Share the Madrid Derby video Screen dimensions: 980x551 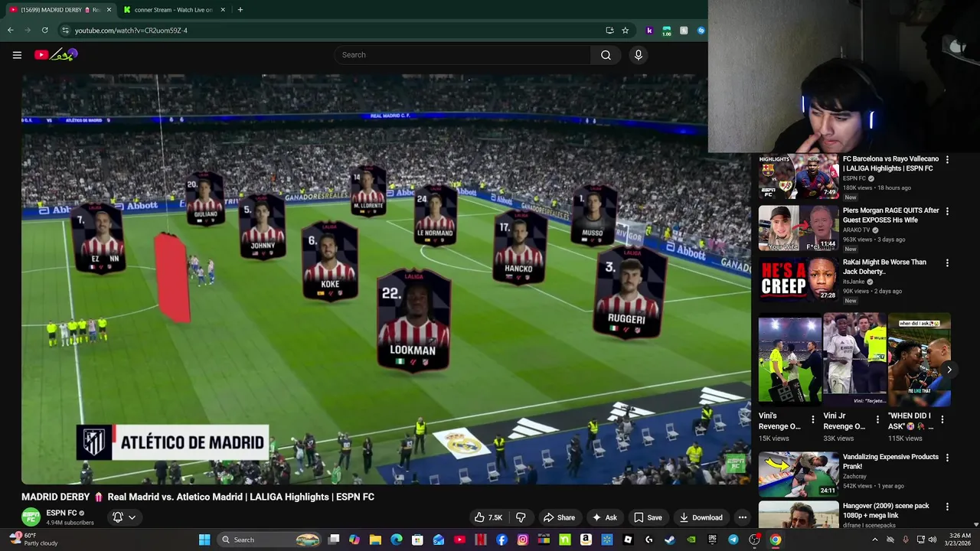[559, 517]
